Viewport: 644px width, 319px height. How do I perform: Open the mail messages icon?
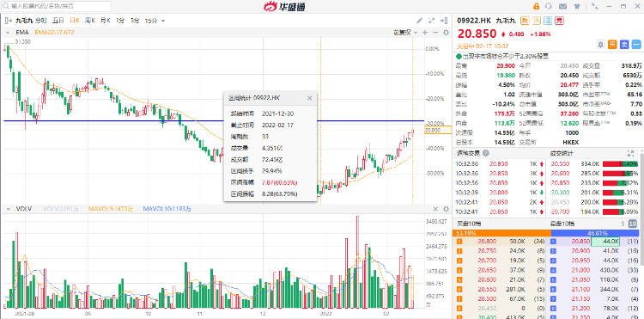pos(562,6)
